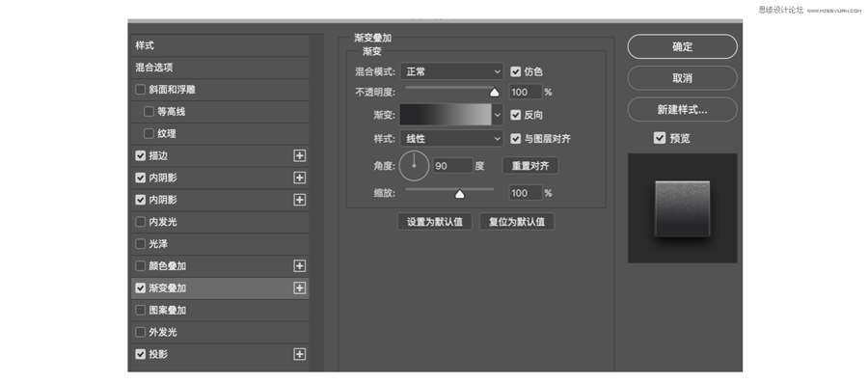The width and height of the screenshot is (868, 384).
Task: Open the 混合模式 dropdown showing 正常
Action: click(451, 71)
